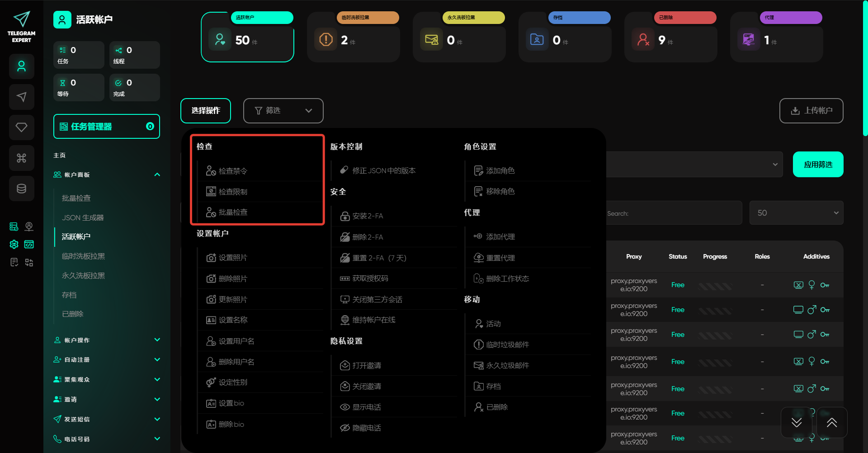
Task: Click the command symbol sidebar icon
Action: [x=21, y=158]
